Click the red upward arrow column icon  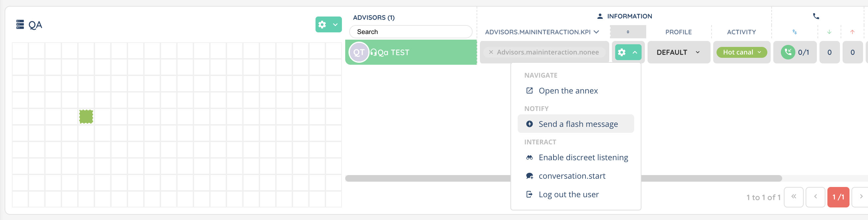(852, 32)
